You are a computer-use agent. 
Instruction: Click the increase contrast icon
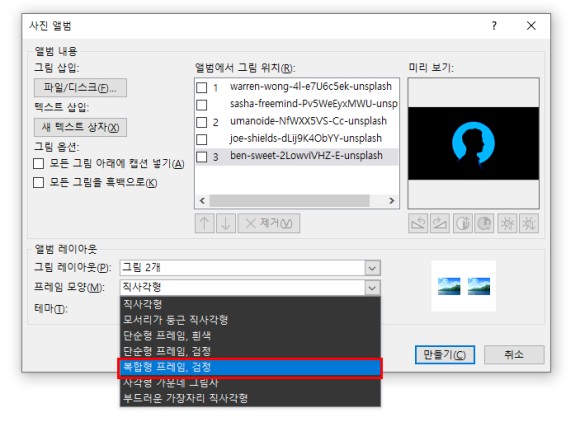tap(462, 223)
